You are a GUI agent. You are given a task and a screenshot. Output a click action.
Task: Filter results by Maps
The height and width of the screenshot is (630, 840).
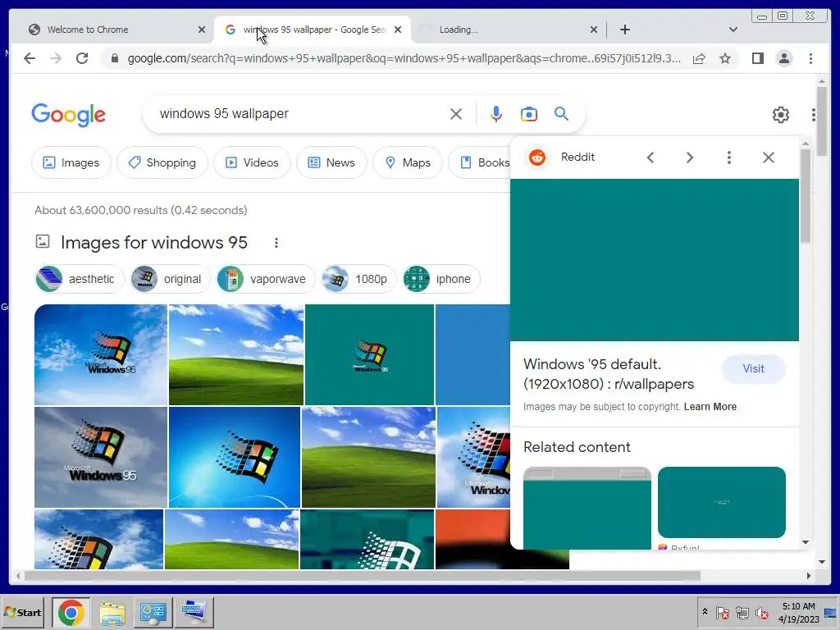click(x=408, y=162)
